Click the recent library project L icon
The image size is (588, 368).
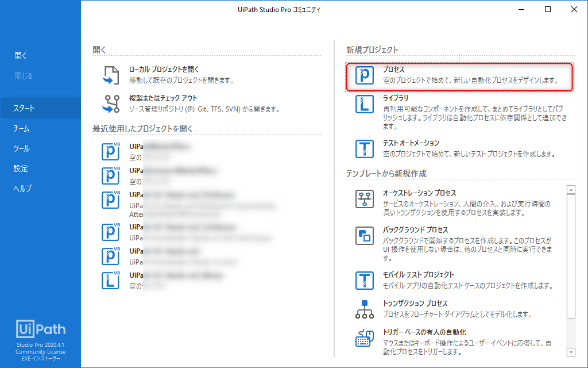pos(111,280)
